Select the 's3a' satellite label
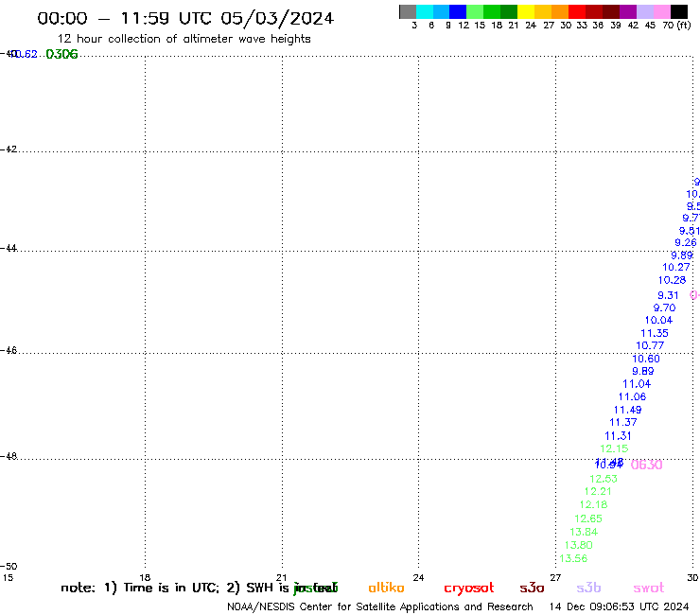 pos(532,589)
